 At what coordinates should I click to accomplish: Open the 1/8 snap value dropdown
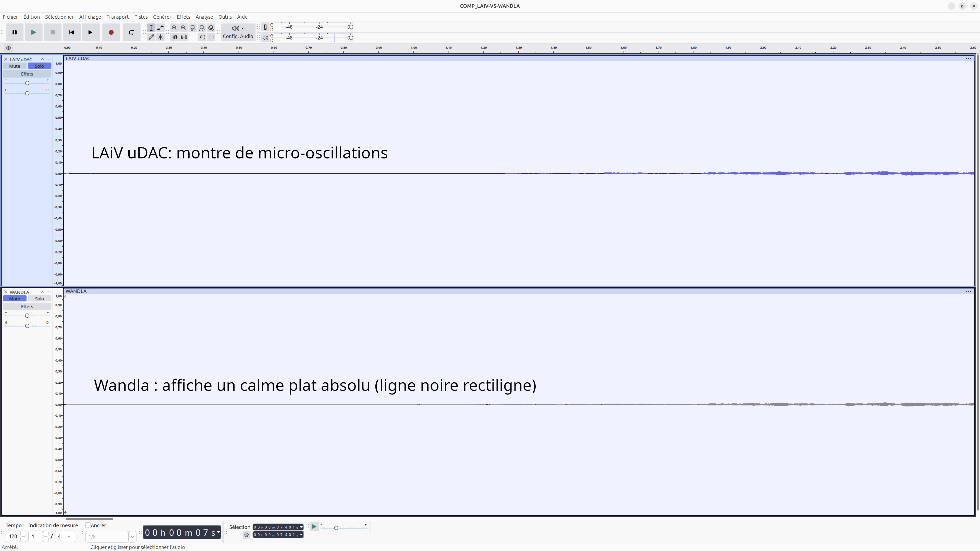point(132,536)
